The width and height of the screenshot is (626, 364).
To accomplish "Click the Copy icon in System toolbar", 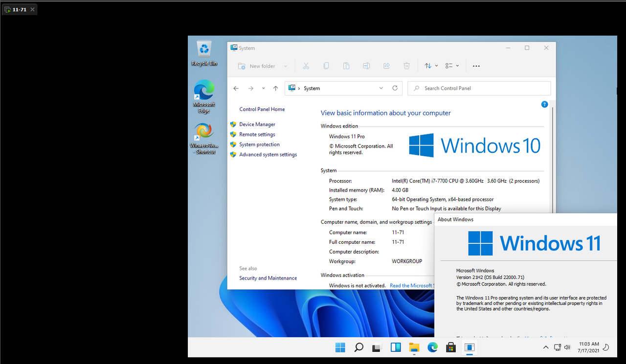I will pos(326,66).
